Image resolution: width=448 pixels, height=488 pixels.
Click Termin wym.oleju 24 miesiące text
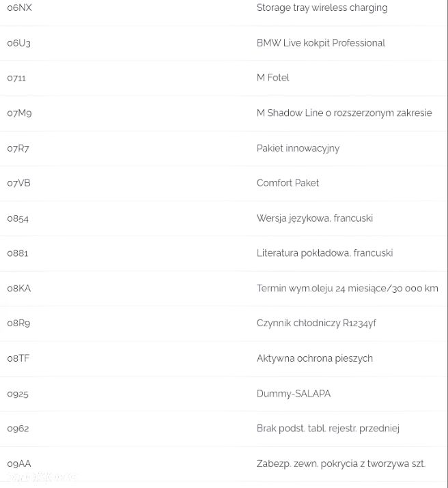point(323,289)
